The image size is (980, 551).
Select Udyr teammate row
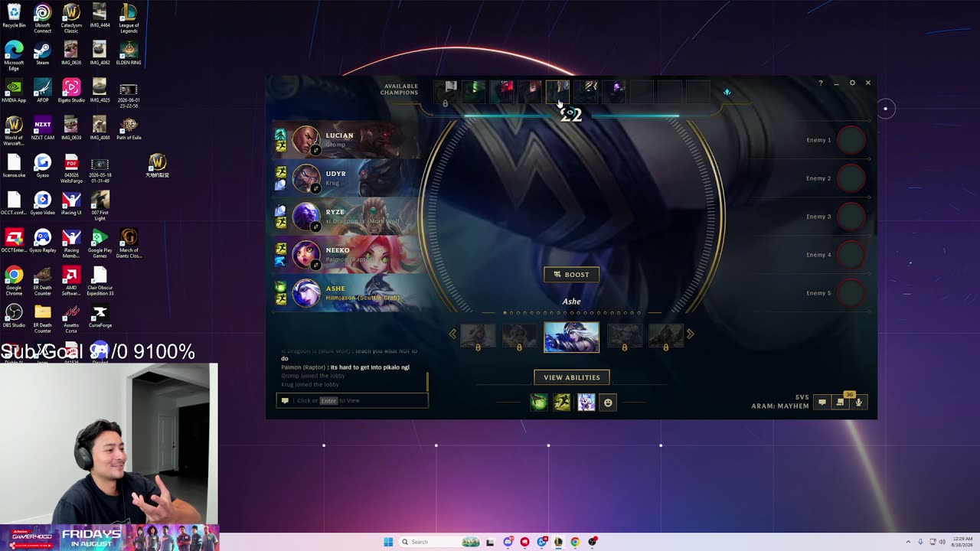coord(347,178)
